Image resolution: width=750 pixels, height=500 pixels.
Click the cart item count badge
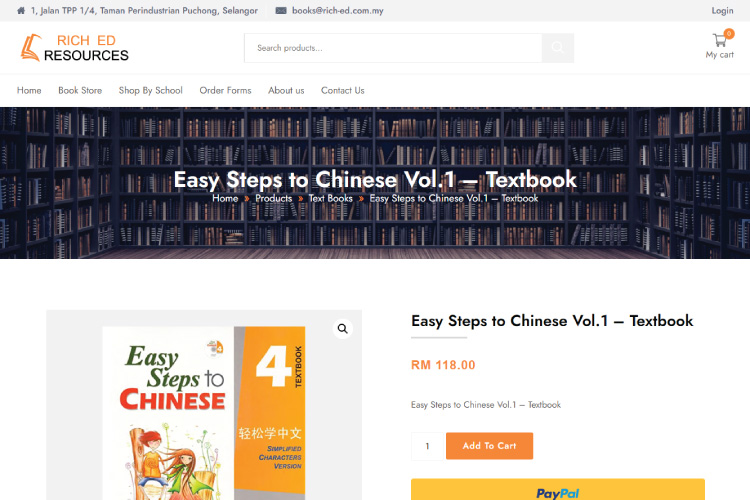coord(728,33)
